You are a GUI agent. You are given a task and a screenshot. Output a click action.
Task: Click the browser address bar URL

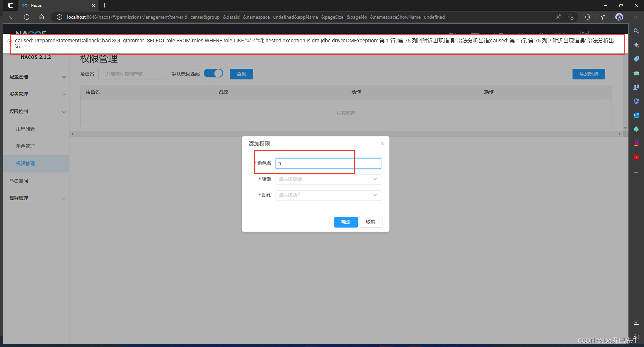coord(256,17)
